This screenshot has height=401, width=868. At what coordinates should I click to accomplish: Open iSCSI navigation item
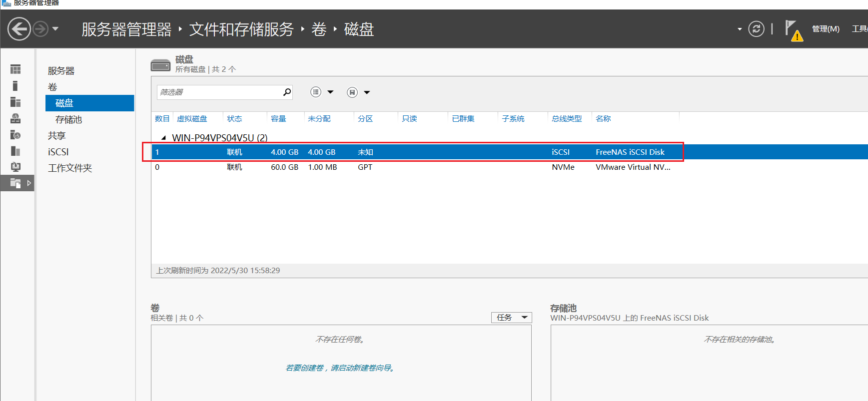(58, 152)
